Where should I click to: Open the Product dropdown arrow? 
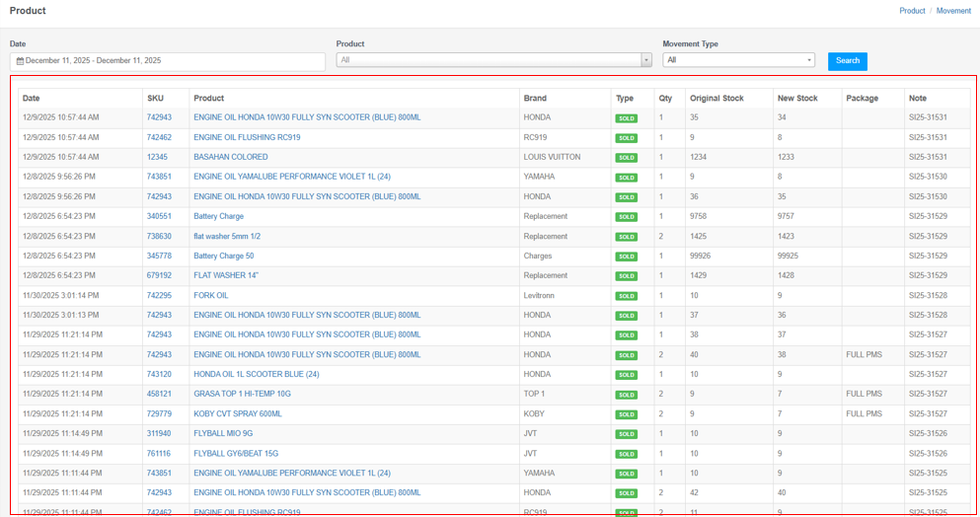click(x=646, y=60)
